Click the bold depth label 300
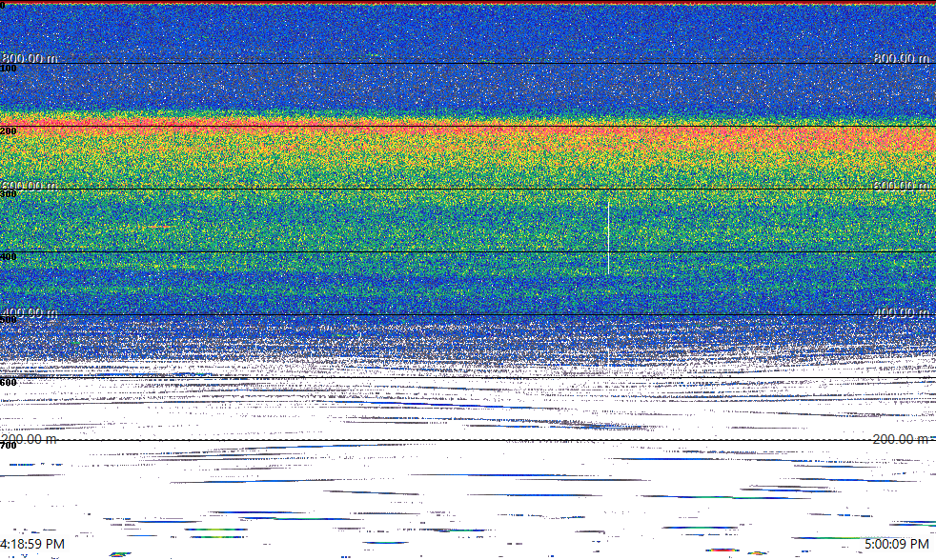Image resolution: width=936 pixels, height=560 pixels. click(x=9, y=194)
